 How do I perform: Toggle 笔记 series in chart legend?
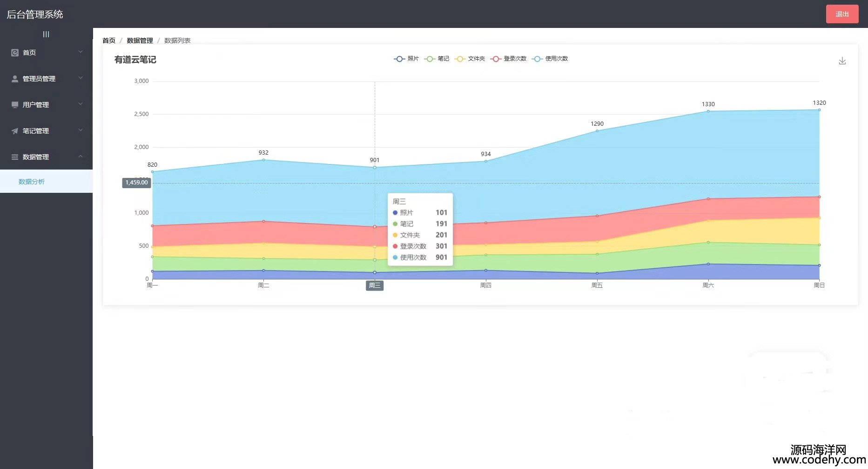tap(437, 59)
